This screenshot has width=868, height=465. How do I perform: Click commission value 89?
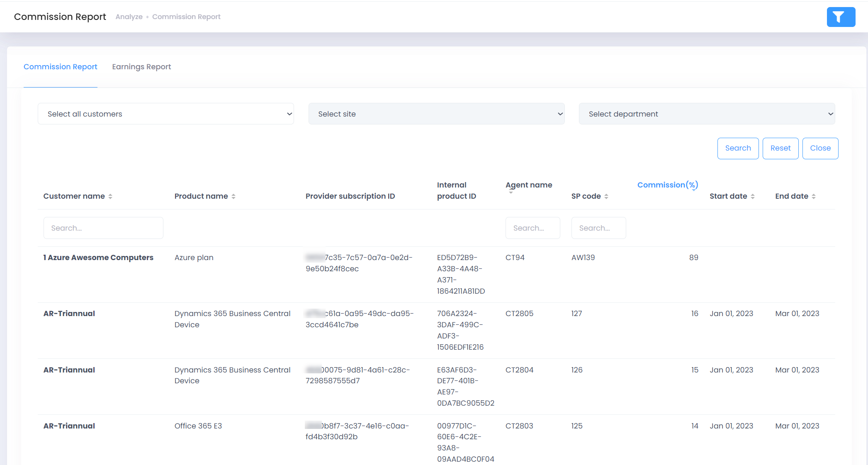(694, 258)
